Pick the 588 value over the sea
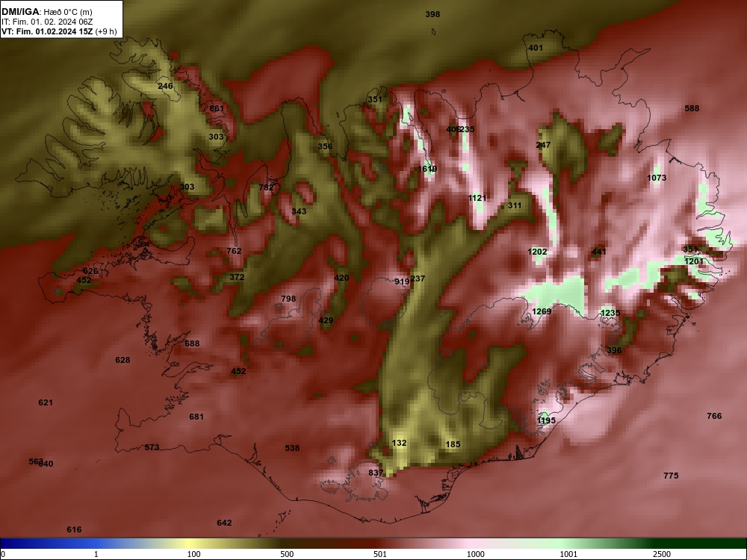 692,108
